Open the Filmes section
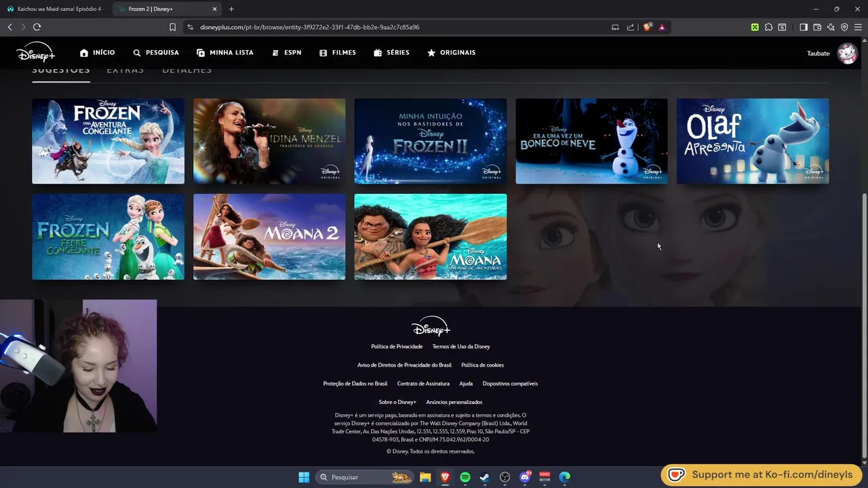 (338, 52)
